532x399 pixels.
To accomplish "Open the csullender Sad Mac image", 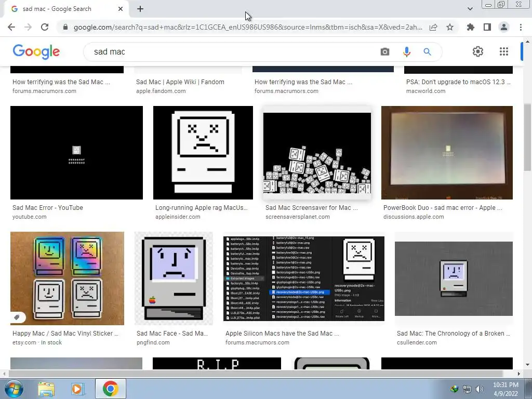I will click(454, 278).
